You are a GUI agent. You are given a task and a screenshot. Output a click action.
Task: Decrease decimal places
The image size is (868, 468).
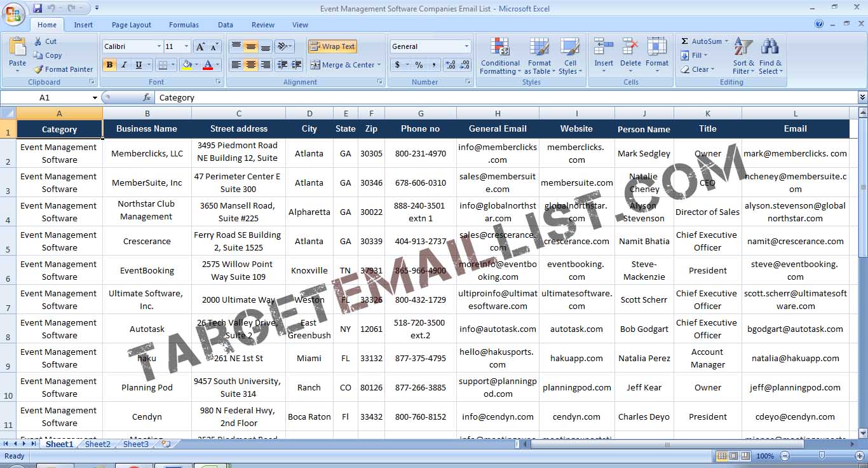465,65
